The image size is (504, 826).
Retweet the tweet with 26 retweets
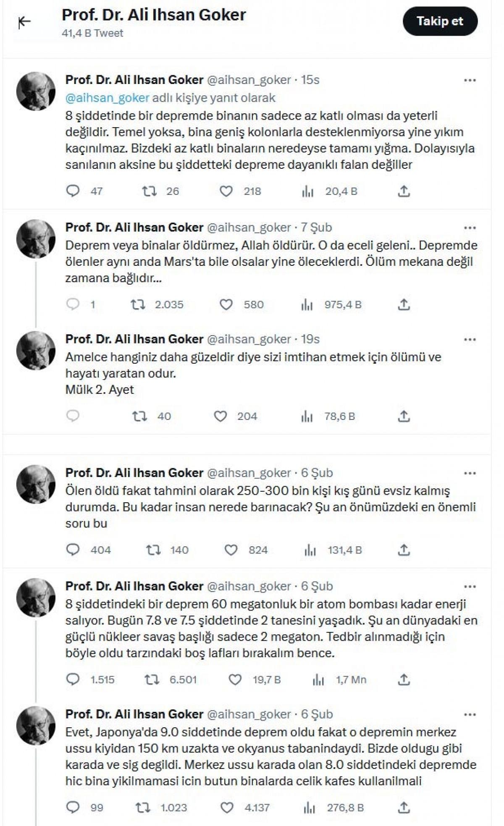click(149, 191)
